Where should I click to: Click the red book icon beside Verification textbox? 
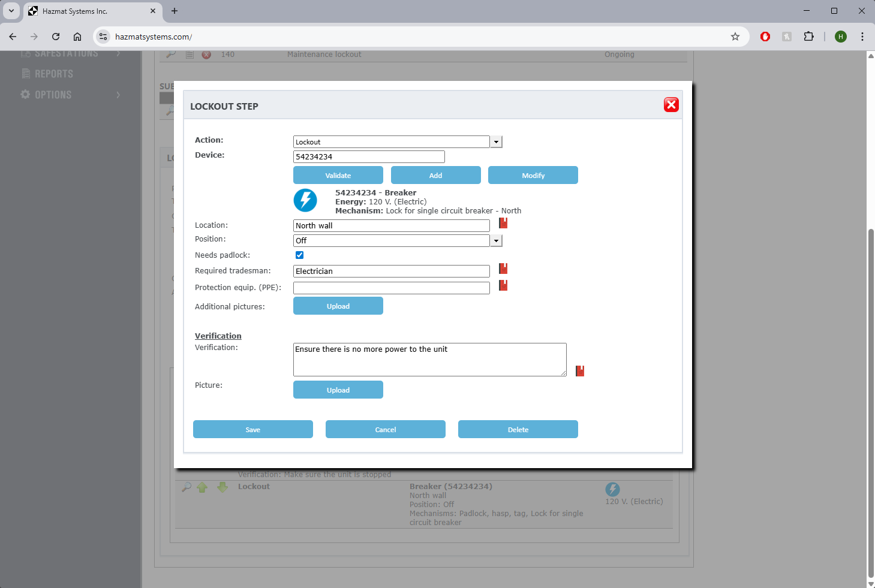(579, 371)
